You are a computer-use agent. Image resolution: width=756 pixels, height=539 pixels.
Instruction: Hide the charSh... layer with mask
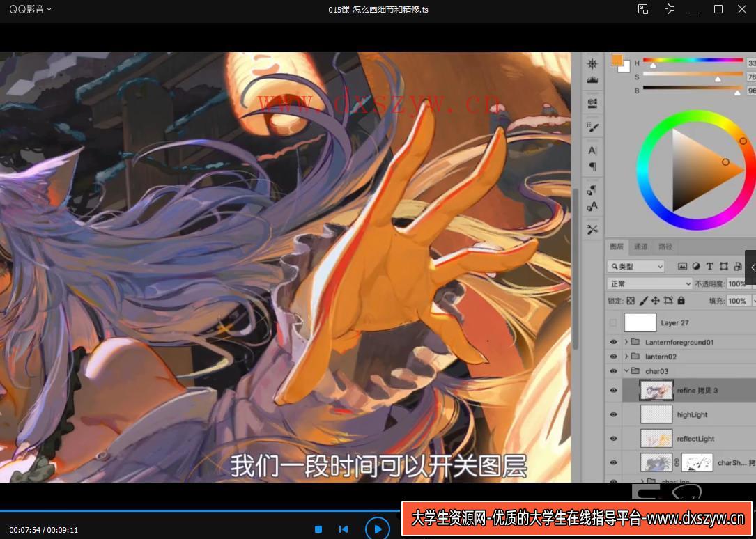pos(613,462)
